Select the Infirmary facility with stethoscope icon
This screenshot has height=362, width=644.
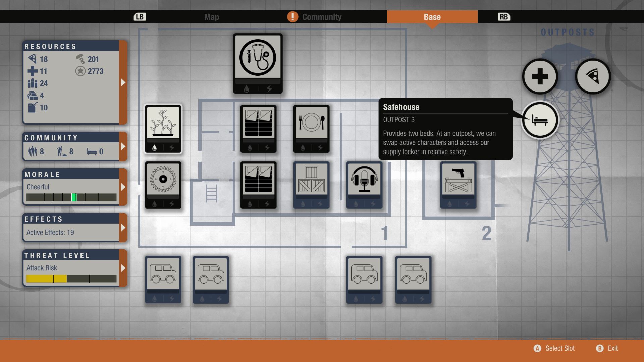258,63
